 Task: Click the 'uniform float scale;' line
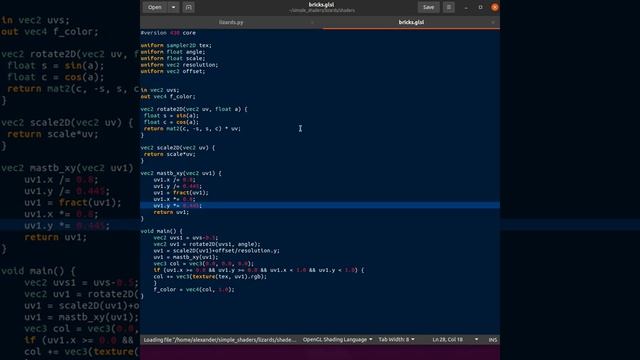pos(173,58)
